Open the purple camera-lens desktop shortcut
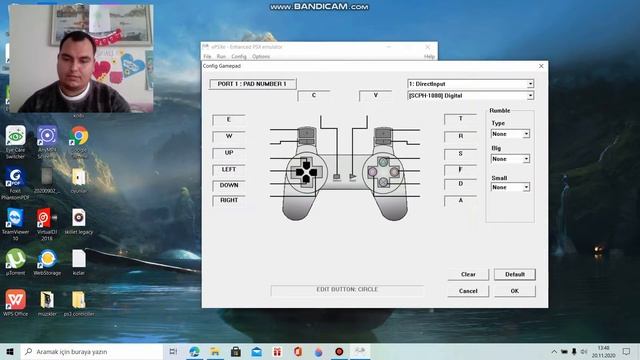 click(x=47, y=141)
